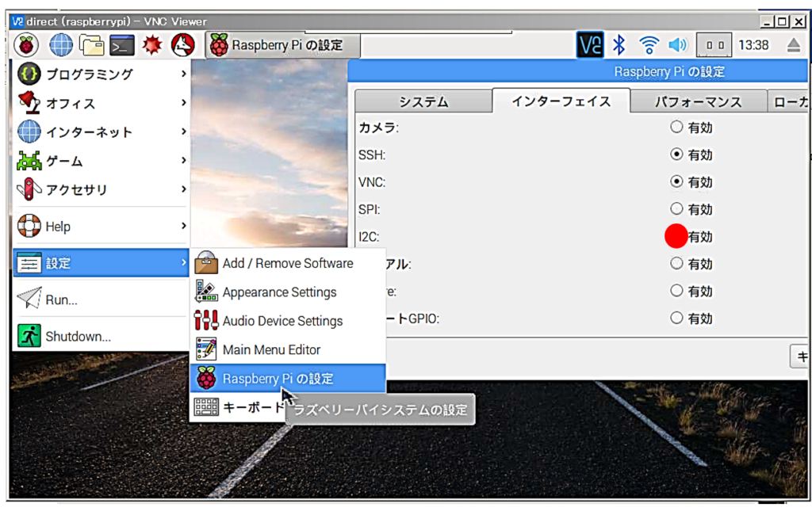Screen dimensions: 812x511
Task: Click the volume speaker tray icon
Action: coord(677,45)
